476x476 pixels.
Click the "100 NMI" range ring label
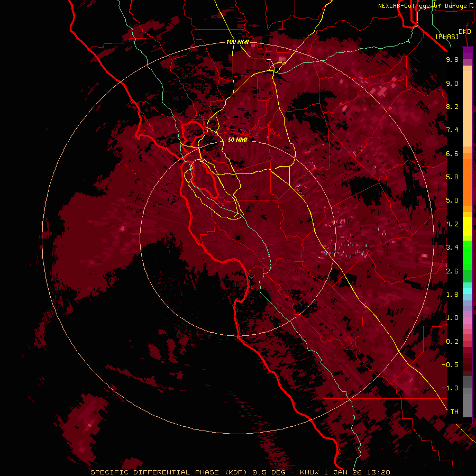(x=237, y=42)
